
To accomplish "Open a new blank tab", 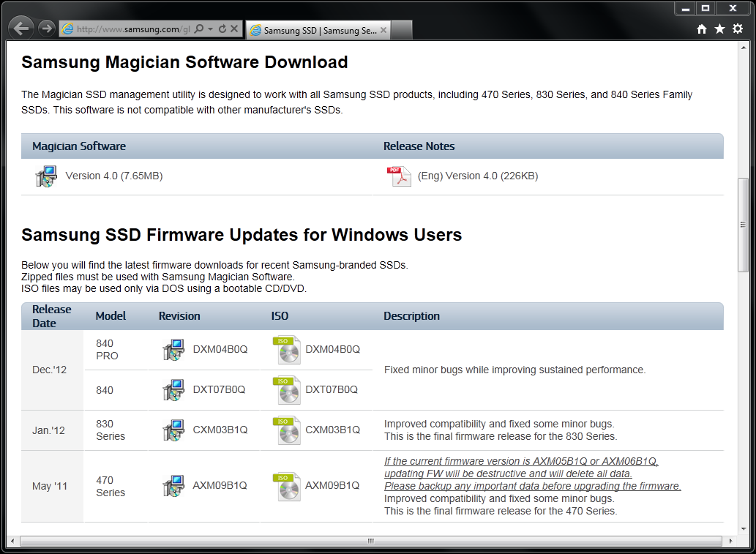I will coord(402,31).
